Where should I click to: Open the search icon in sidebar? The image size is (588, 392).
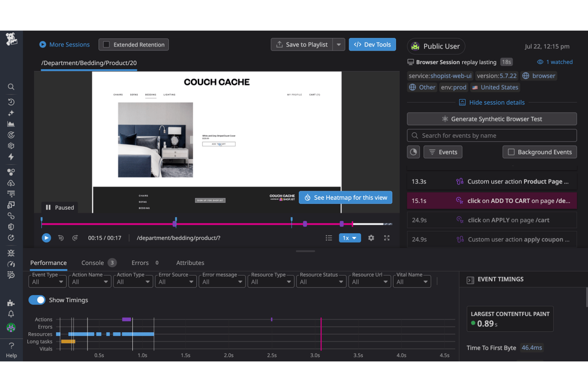(x=11, y=87)
